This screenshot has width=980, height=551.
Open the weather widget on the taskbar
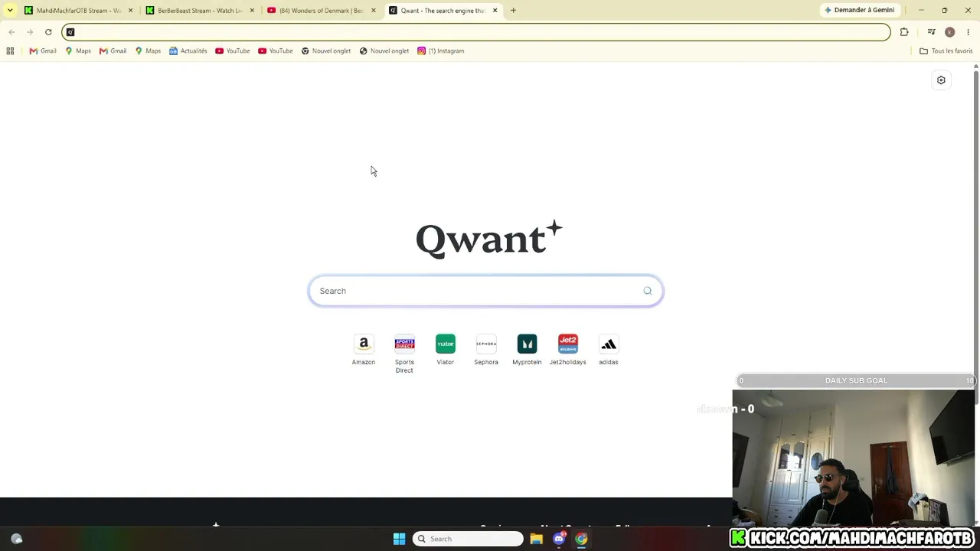(17, 539)
